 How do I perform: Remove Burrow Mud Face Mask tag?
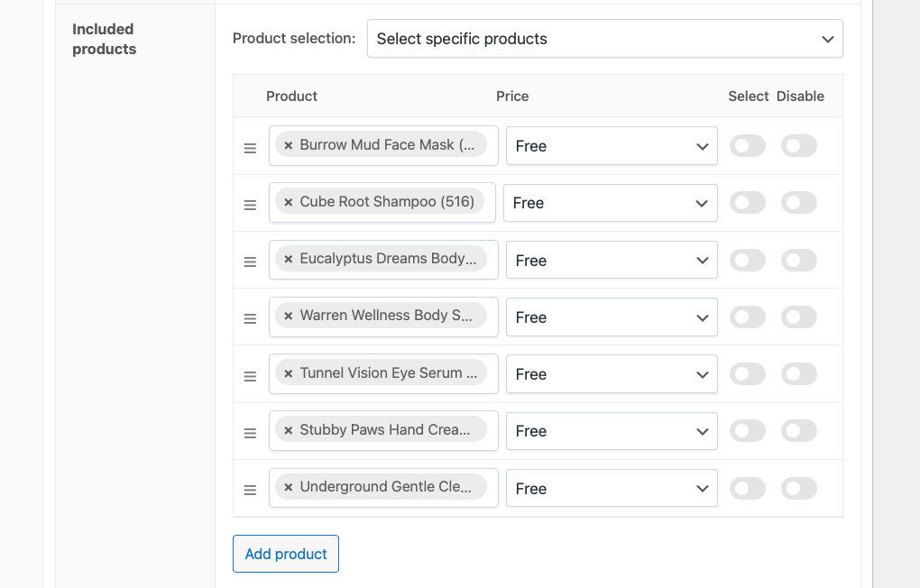[x=288, y=145]
